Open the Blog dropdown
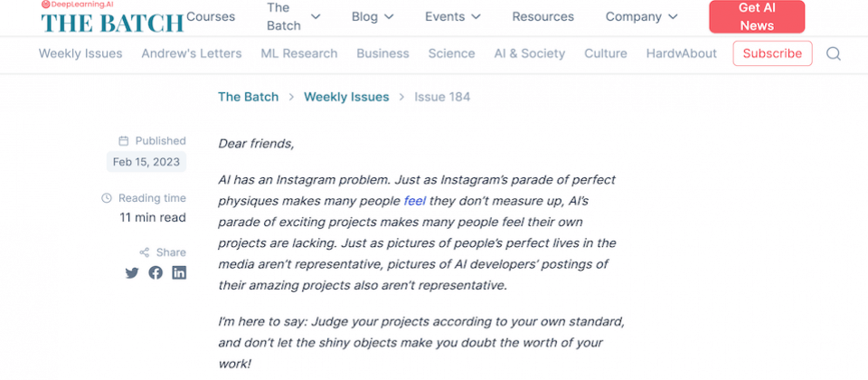This screenshot has width=868, height=380. 373,16
